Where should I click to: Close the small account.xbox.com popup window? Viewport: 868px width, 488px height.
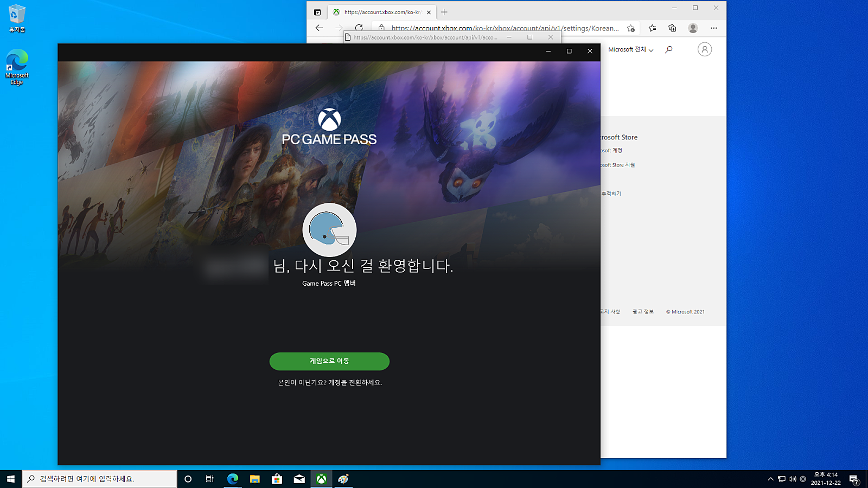pyautogui.click(x=551, y=37)
